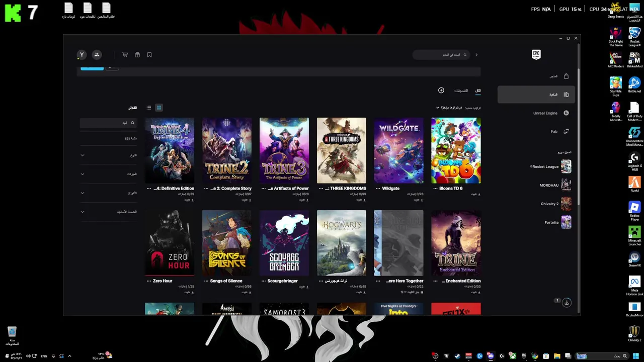Screen dimensions: 644x362
Task: Open Battle.net desktop shortcut
Action: pos(634,85)
